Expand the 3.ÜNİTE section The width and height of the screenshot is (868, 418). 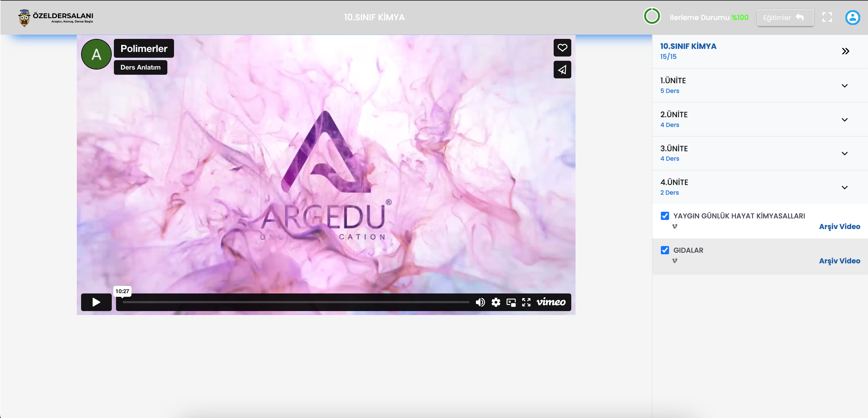844,153
